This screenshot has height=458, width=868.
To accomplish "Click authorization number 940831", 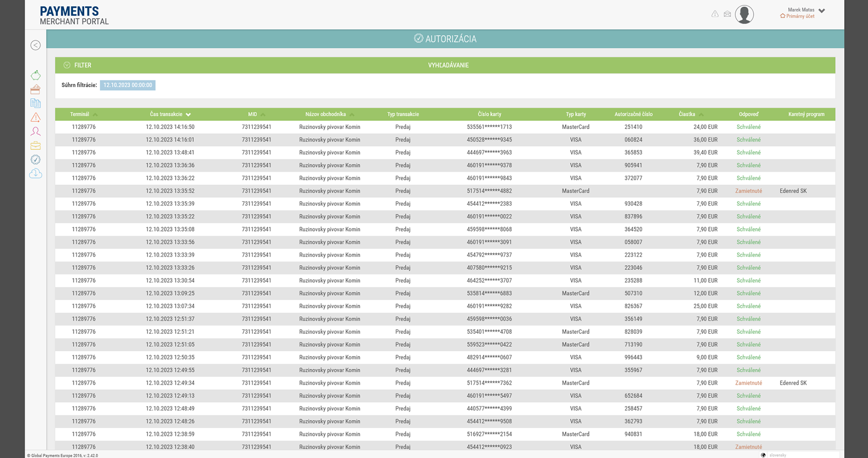I will [633, 435].
